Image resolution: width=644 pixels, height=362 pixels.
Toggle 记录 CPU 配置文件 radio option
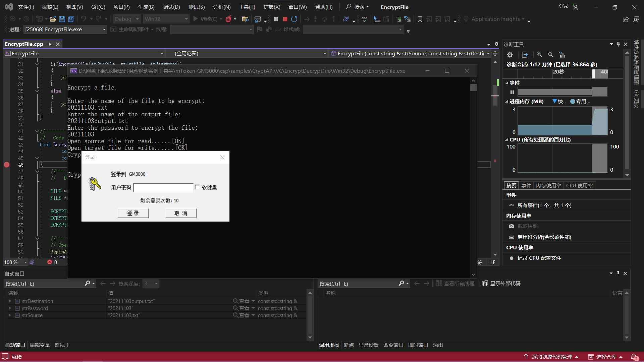pos(512,258)
